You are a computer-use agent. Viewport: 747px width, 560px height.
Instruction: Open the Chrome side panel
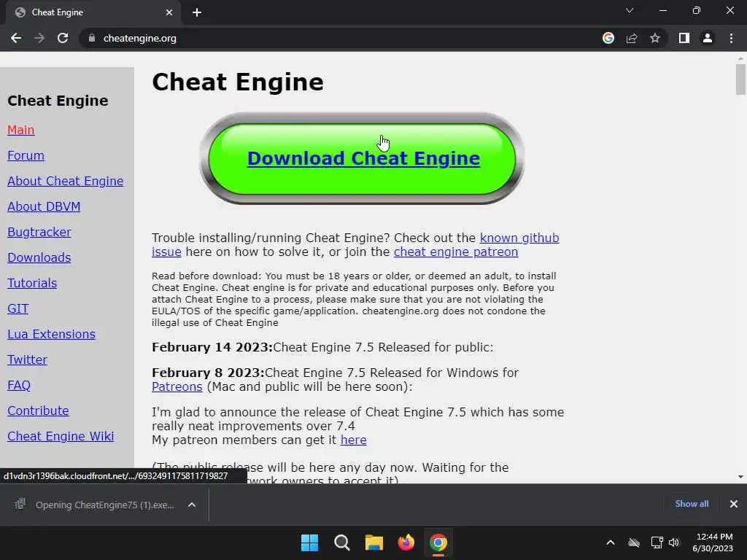coord(684,38)
